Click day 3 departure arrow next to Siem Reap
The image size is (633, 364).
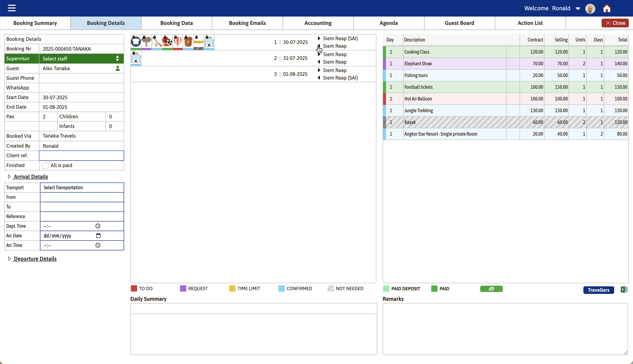tap(319, 70)
